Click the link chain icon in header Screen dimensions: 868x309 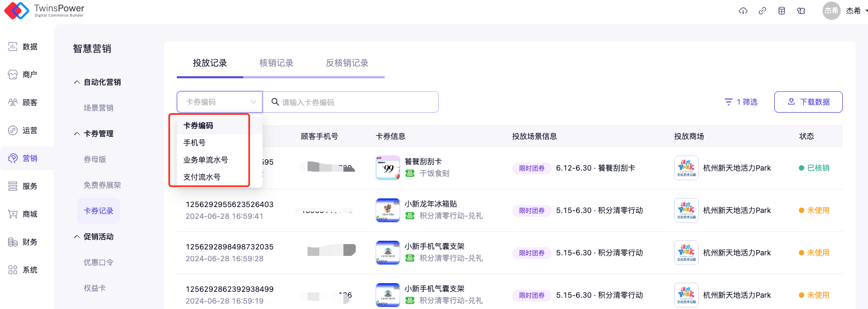pyautogui.click(x=762, y=11)
